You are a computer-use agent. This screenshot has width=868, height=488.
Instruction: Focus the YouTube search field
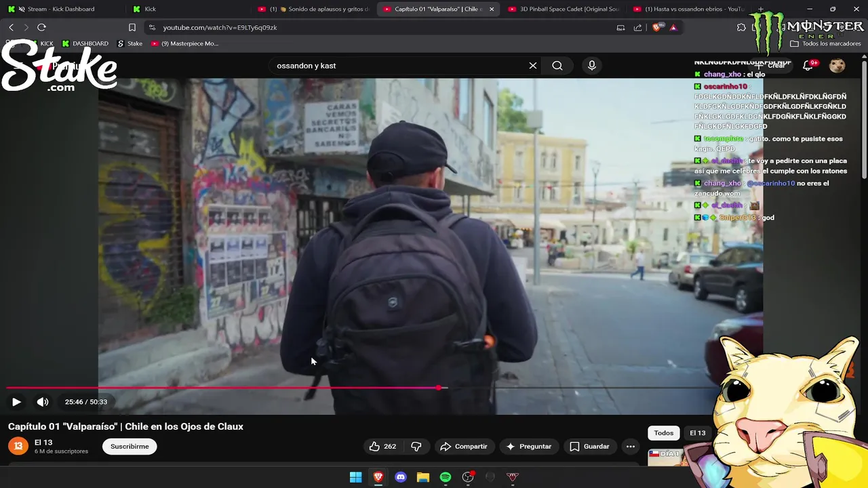pyautogui.click(x=400, y=66)
